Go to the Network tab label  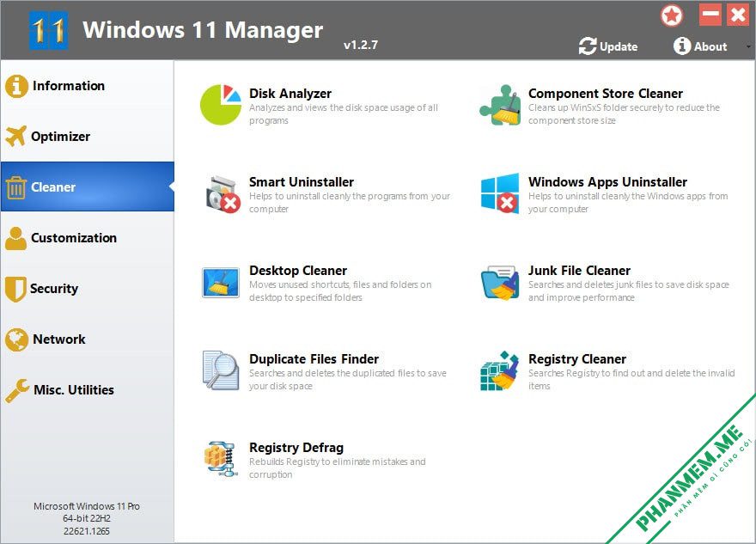click(x=58, y=339)
